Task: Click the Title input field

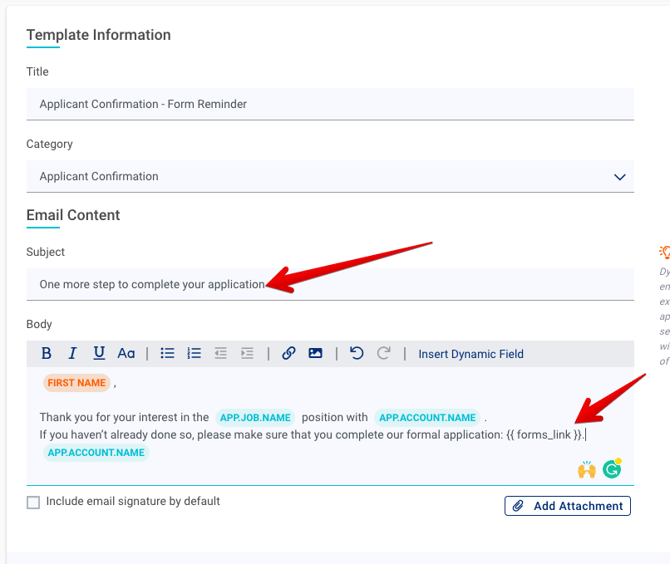Action: (330, 104)
